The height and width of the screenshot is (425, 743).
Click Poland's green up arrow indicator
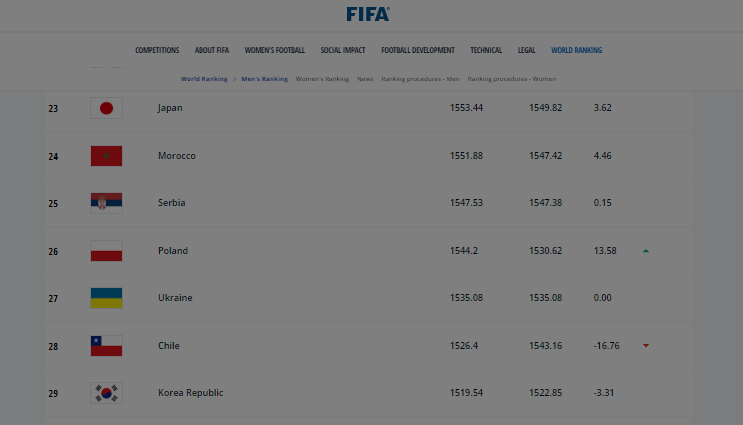[646, 251]
